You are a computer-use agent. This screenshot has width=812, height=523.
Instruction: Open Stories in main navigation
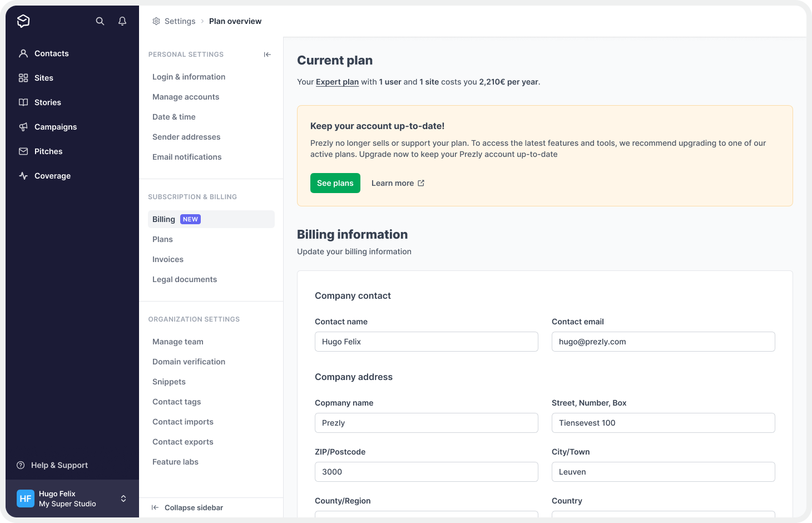click(48, 102)
